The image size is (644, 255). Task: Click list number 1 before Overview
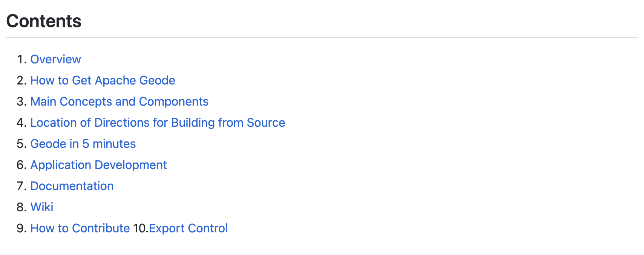tap(22, 59)
